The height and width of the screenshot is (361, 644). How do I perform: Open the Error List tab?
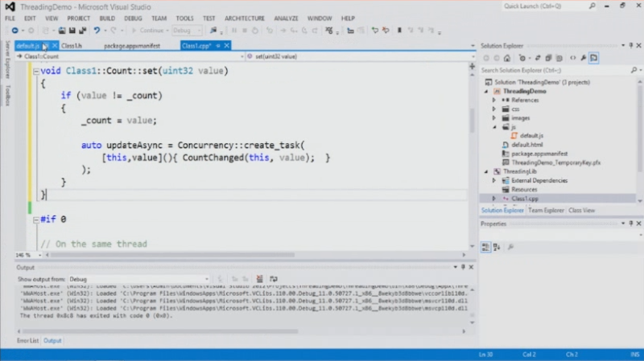[27, 341]
